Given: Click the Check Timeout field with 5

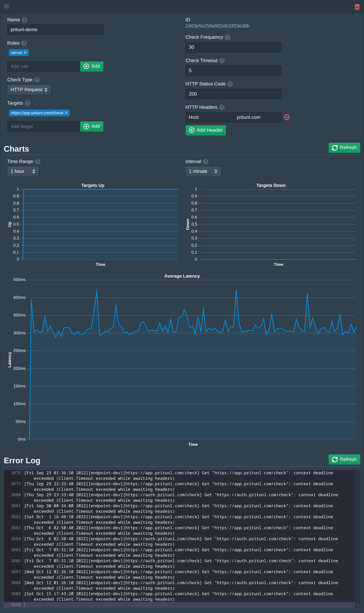Looking at the screenshot, I should [x=233, y=71].
